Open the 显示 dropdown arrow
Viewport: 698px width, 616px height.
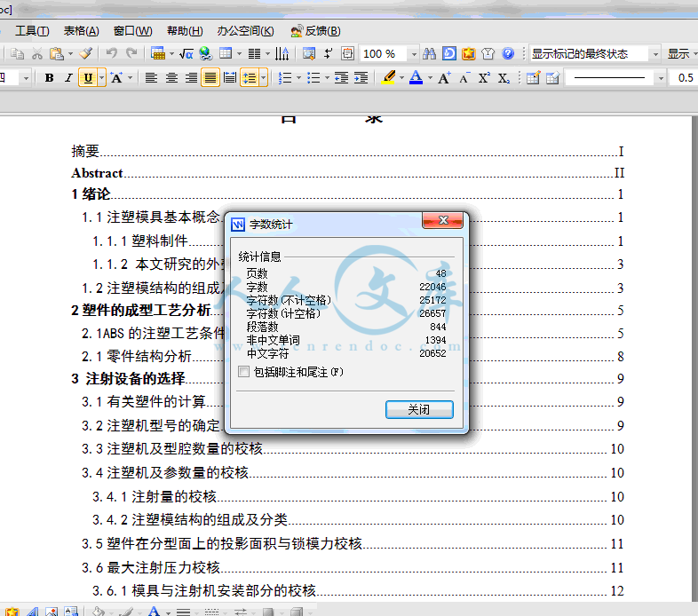tap(694, 54)
